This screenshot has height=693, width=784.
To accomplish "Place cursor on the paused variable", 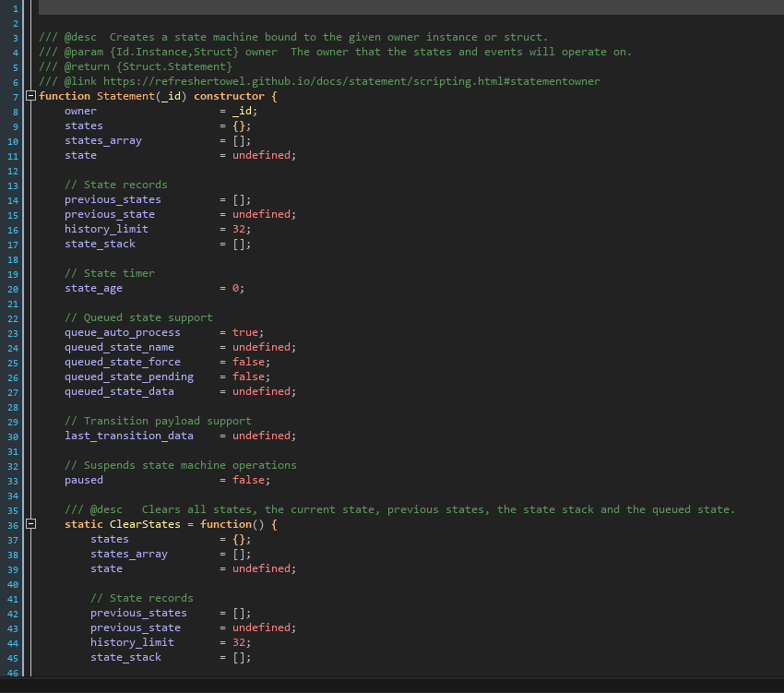I will [x=84, y=480].
